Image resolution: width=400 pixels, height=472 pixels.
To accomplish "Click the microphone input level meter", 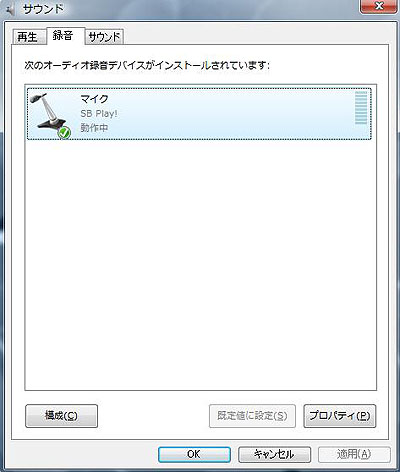I will coord(361,108).
